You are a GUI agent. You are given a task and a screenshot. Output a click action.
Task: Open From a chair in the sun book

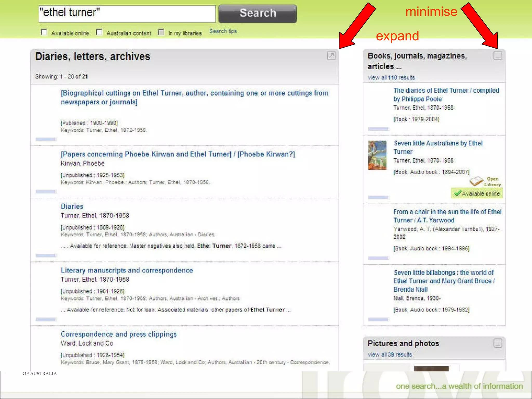(447, 216)
